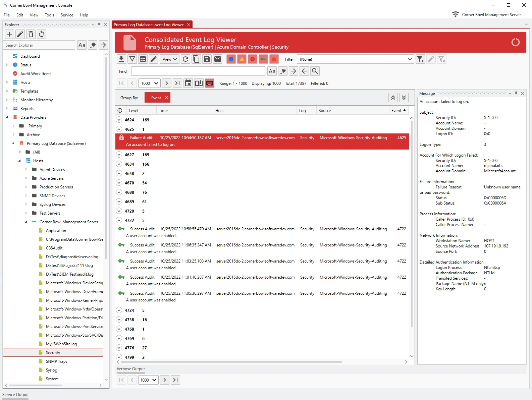This screenshot has width=532, height=400.
Task: Toggle the warning level filter button
Action: [x=242, y=59]
